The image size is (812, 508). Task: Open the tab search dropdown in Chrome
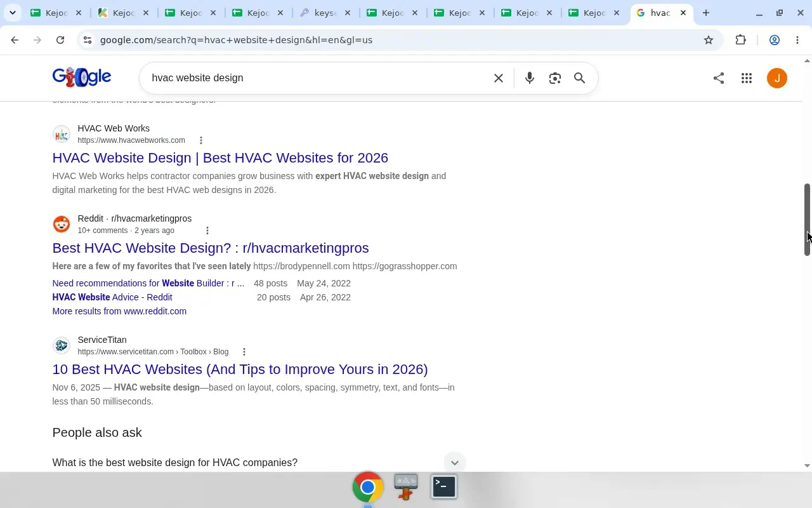pyautogui.click(x=12, y=13)
